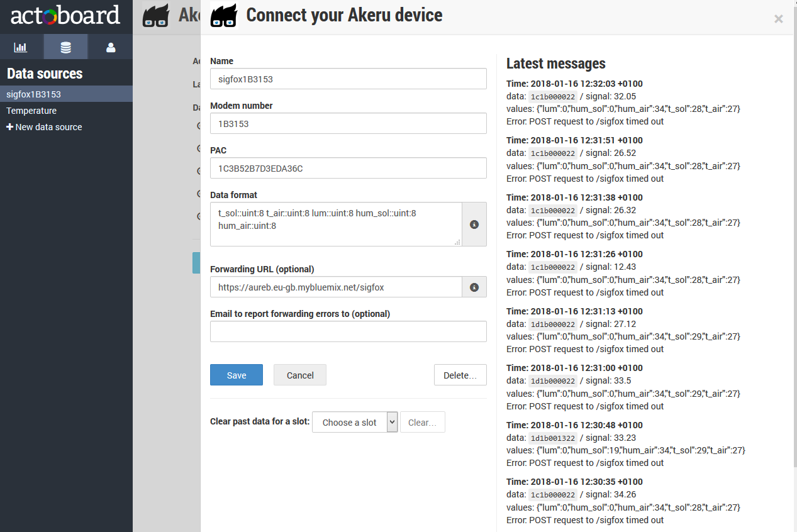Click the Akeru logo behind the dialog
The image size is (797, 532).
[156, 16]
